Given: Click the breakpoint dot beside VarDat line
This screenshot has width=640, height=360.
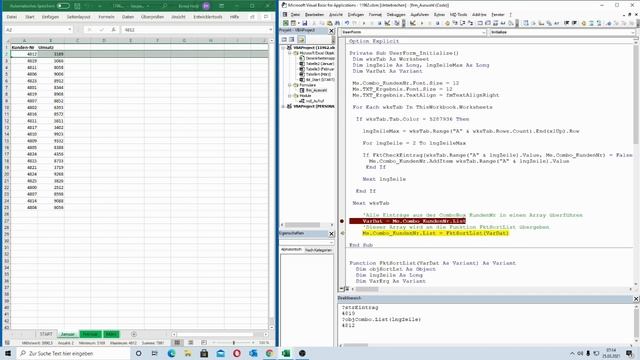Looking at the screenshot, I should (x=342, y=221).
